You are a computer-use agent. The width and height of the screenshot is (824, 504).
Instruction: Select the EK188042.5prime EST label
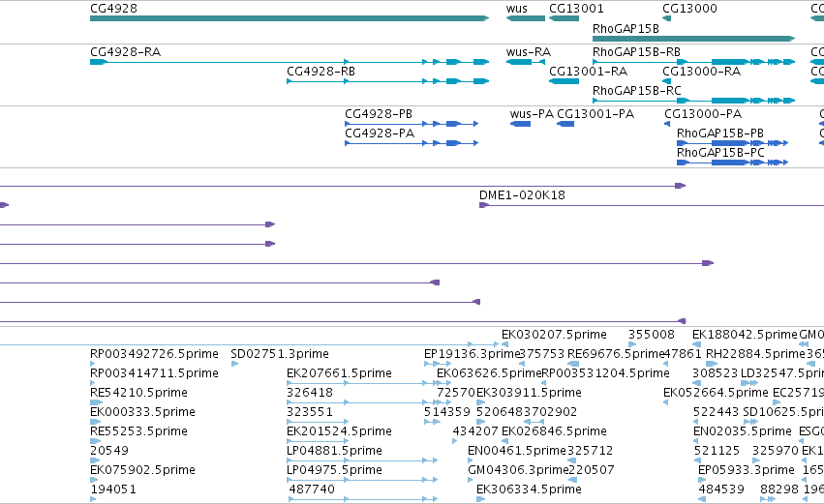tap(745, 335)
